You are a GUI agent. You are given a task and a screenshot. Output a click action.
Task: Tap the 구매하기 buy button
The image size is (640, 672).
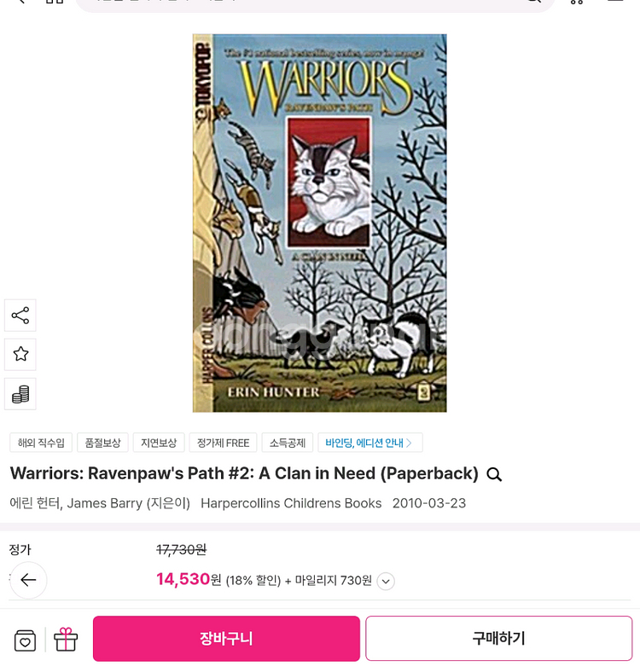(498, 639)
